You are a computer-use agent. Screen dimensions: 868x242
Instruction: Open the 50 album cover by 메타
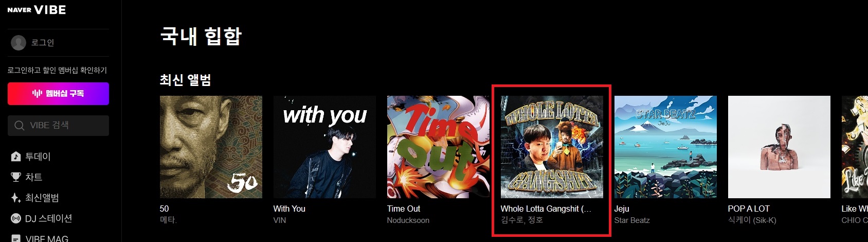tap(211, 147)
